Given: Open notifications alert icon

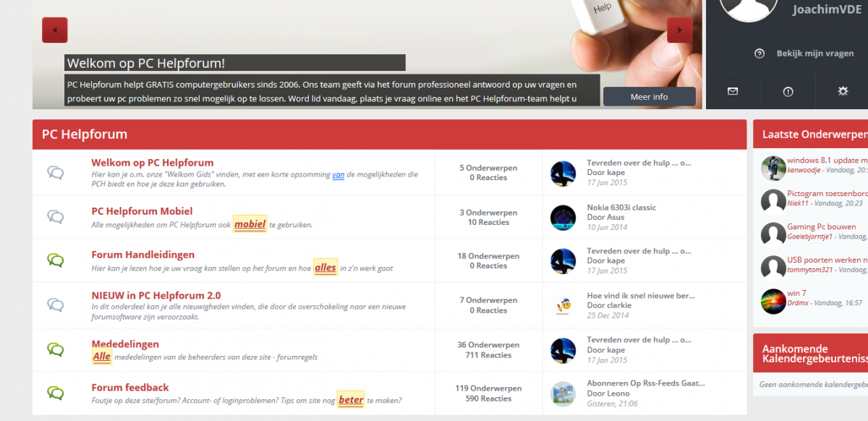Looking at the screenshot, I should [788, 91].
